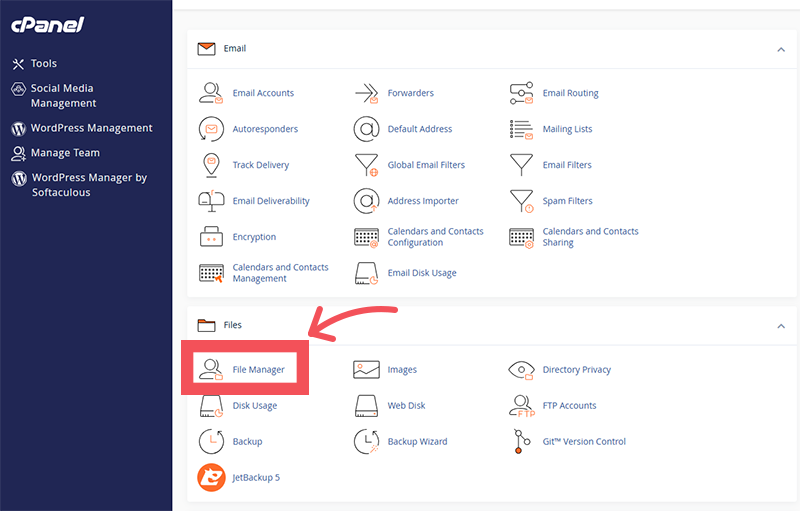Image resolution: width=800 pixels, height=511 pixels.
Task: Open the Global Email Filters link
Action: [x=426, y=165]
